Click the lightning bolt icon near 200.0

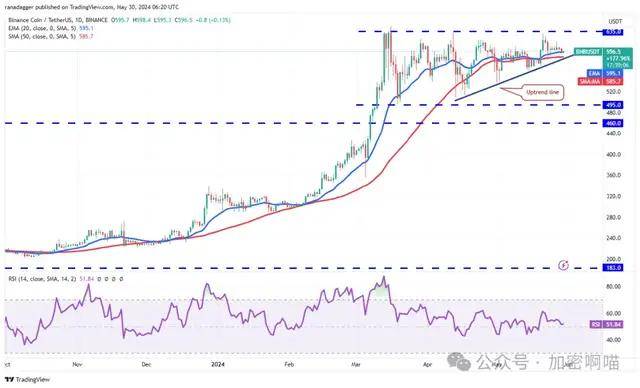[x=564, y=265]
